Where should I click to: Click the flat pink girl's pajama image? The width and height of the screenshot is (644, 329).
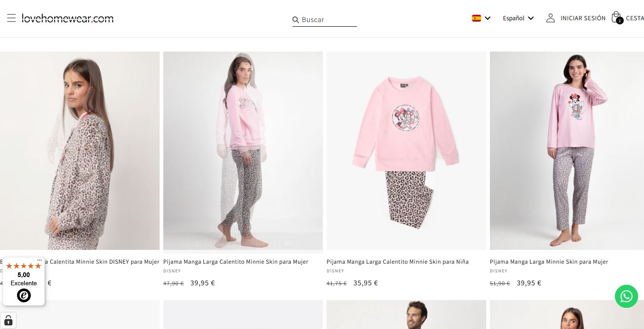pos(406,150)
